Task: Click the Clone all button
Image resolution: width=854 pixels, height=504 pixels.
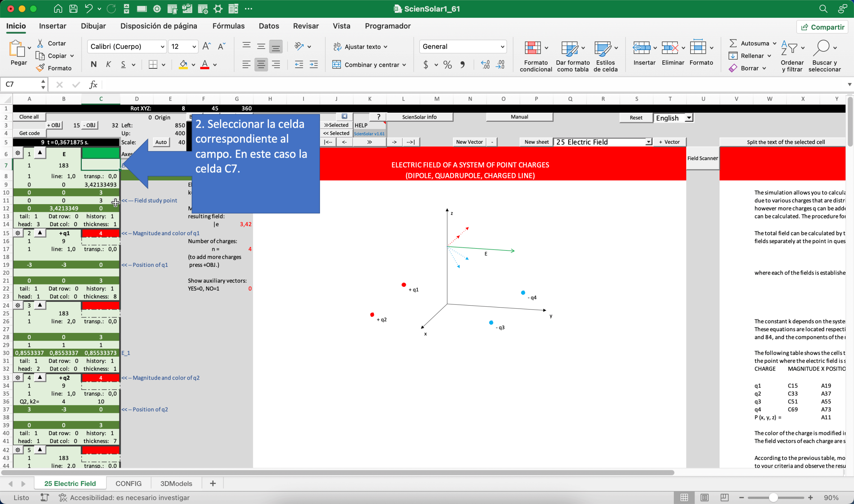Action: pos(29,117)
